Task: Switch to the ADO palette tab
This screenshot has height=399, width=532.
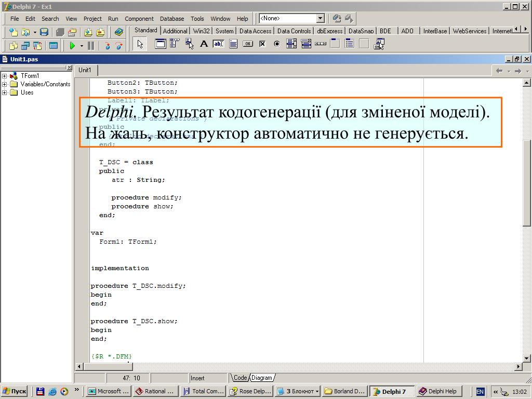Action: 407,31
